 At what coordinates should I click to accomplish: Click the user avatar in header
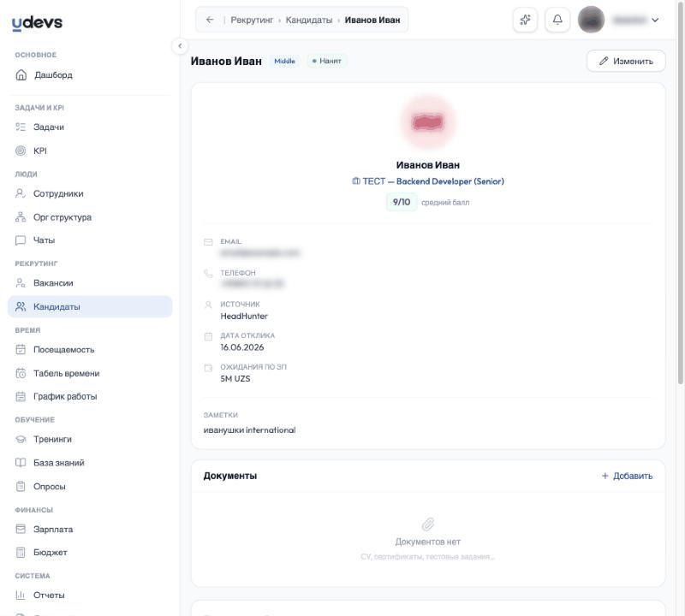tap(591, 20)
